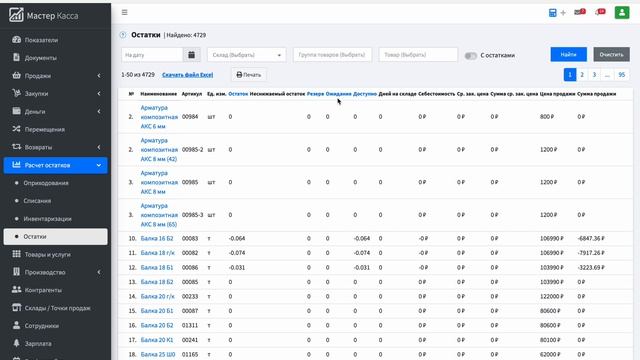Open Балка 20 г/к product link
Viewport: 640px width, 360px height.
[x=158, y=296]
